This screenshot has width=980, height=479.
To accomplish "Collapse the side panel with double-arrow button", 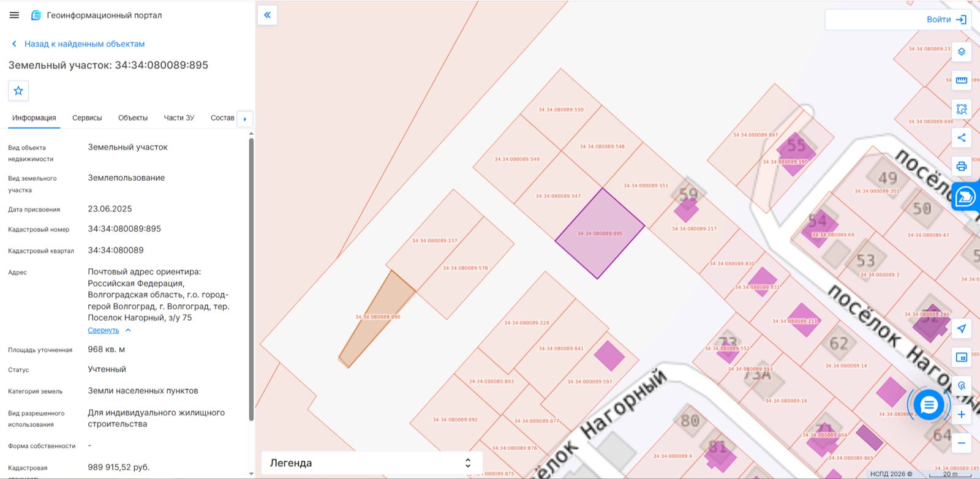I will tap(268, 15).
